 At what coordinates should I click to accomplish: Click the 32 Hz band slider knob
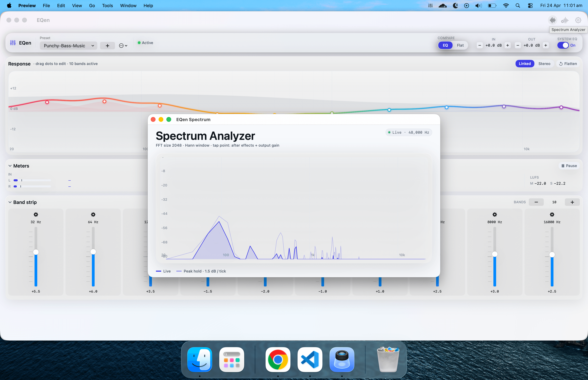(x=36, y=252)
